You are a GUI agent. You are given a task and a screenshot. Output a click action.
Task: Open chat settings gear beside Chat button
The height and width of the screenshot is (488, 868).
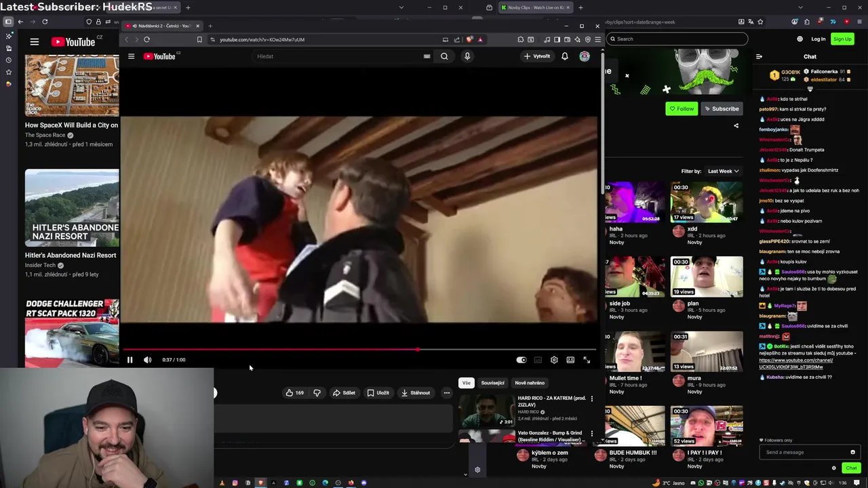(x=834, y=468)
